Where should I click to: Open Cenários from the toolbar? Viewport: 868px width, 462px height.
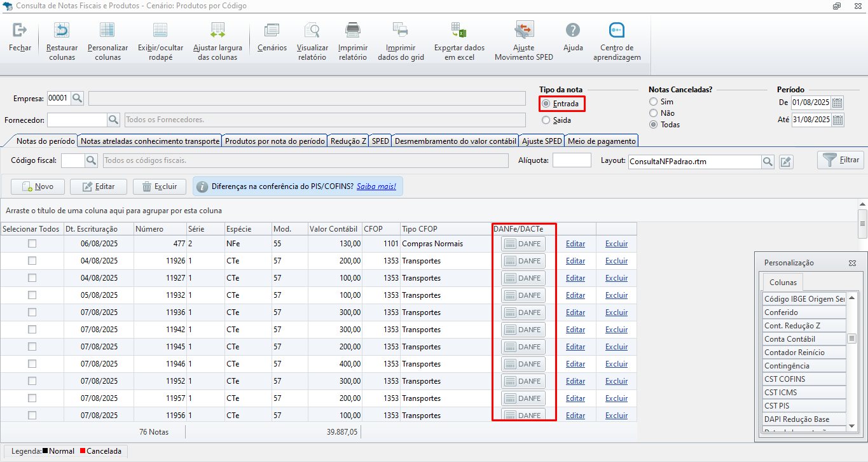click(272, 30)
